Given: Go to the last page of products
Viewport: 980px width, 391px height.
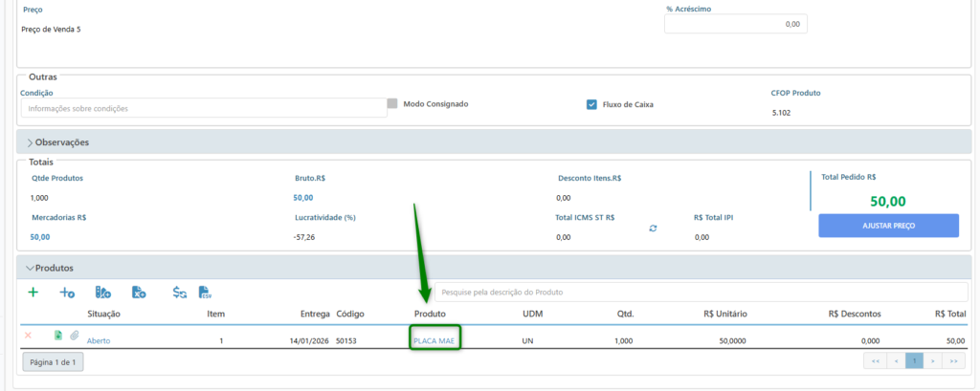Looking at the screenshot, I should coord(953,361).
